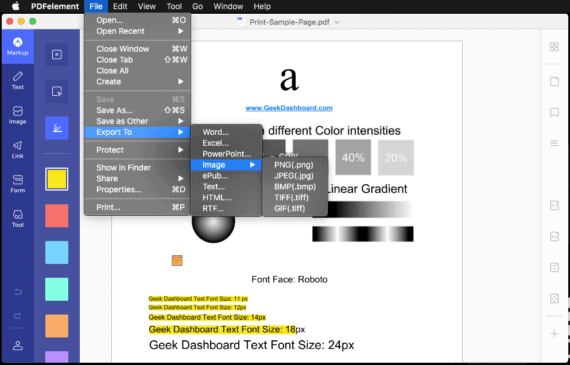The image size is (570, 365).
Task: Expand the Create submenu
Action: coord(137,82)
